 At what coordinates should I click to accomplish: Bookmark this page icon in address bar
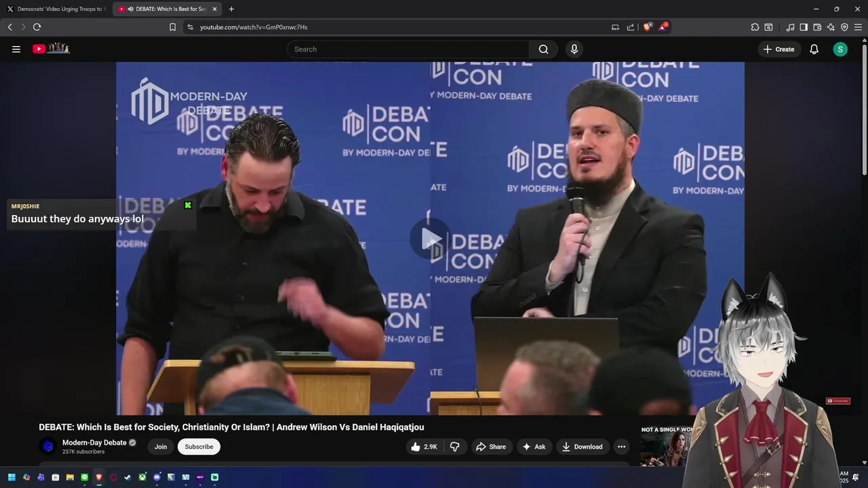click(172, 27)
